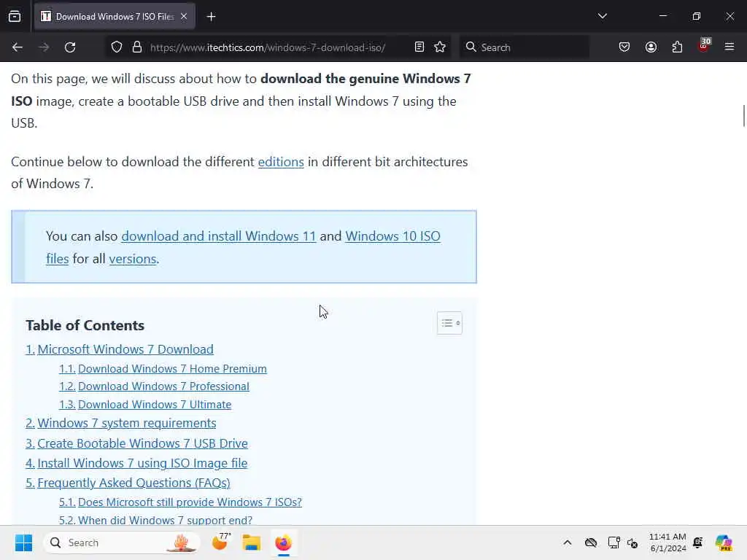Viewport: 747px width, 560px height.
Task: Go back to previous page
Action: 18,47
